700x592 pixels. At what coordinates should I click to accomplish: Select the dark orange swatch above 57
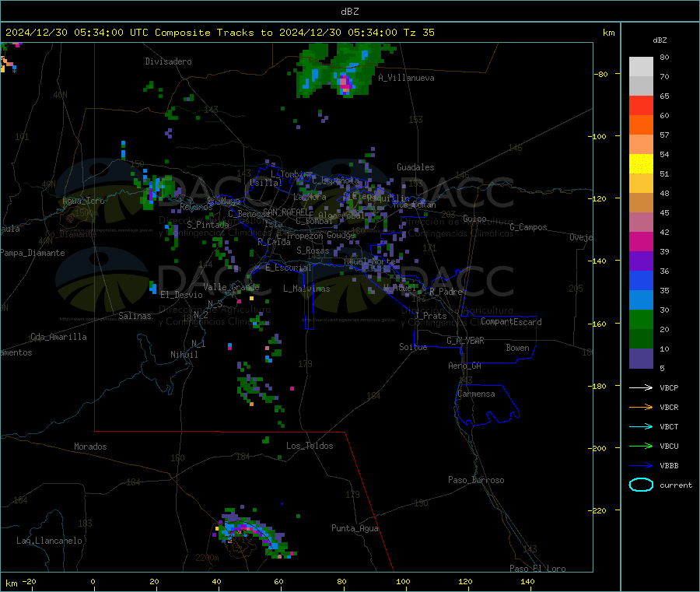[x=641, y=125]
